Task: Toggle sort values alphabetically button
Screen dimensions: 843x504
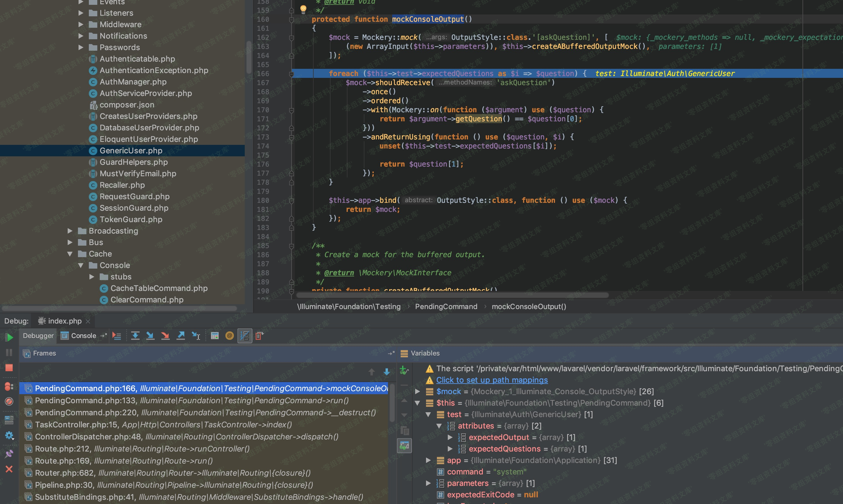Action: coord(245,336)
